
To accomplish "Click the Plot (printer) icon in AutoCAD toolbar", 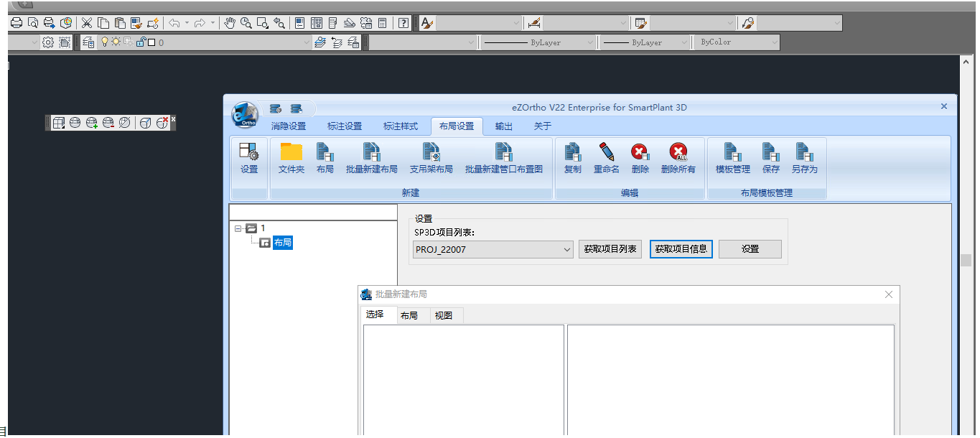I will click(x=16, y=22).
